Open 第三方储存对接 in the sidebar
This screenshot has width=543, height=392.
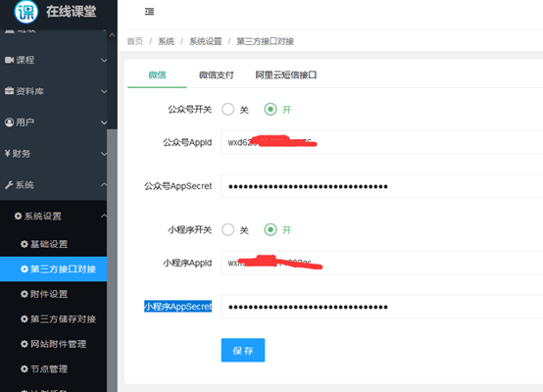[53, 318]
